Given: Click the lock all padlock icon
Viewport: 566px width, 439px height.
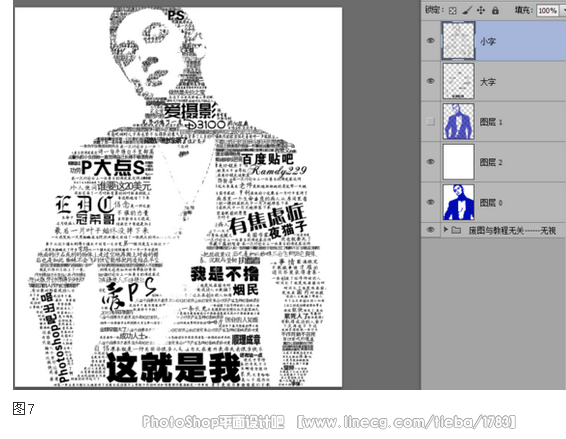Looking at the screenshot, I should pyautogui.click(x=495, y=10).
